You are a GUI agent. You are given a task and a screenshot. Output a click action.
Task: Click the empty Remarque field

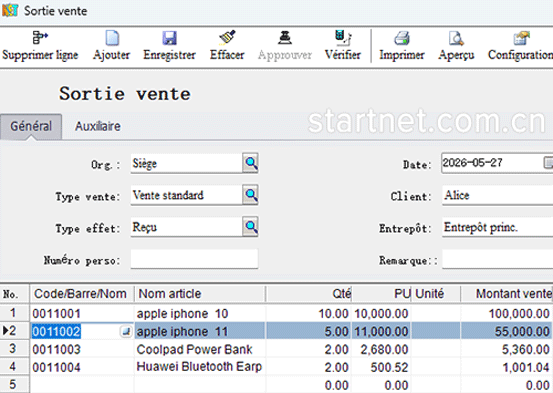tap(498, 260)
